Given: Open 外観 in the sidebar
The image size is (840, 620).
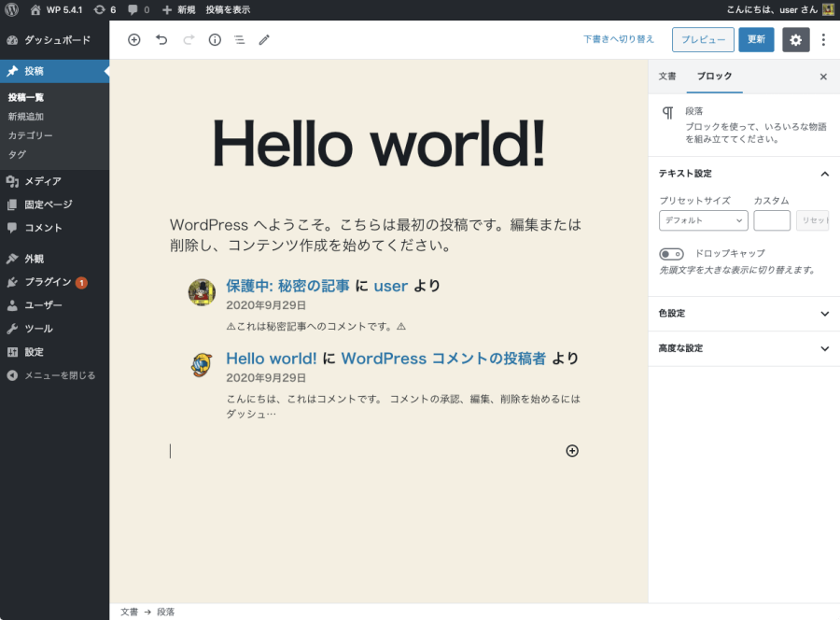Looking at the screenshot, I should pos(55,259).
